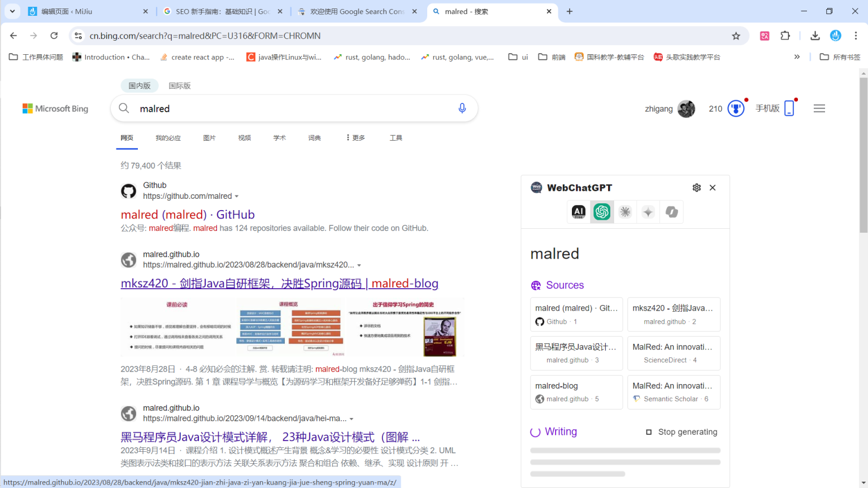Open the extensions puzzle icon
Viewport: 868px width, 488px height.
coord(785,36)
